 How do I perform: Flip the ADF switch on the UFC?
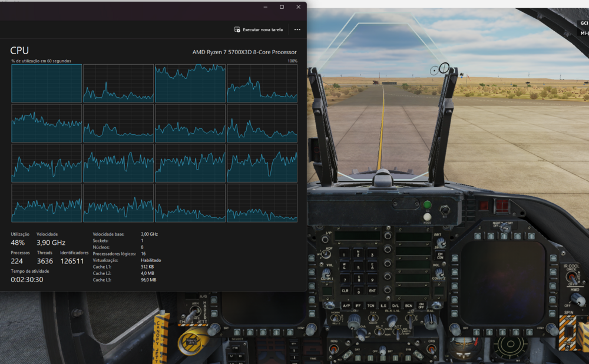pyautogui.click(x=326, y=254)
